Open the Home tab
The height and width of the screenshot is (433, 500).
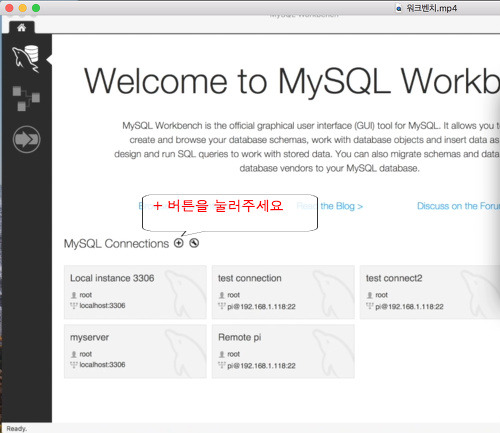click(22, 27)
